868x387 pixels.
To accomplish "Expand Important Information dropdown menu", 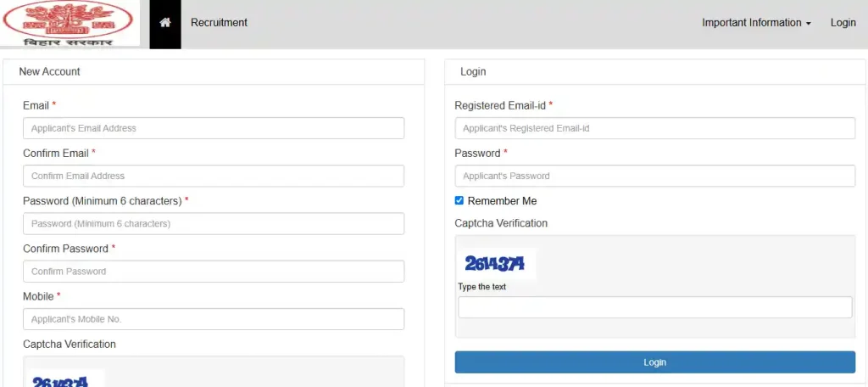I will (x=756, y=23).
